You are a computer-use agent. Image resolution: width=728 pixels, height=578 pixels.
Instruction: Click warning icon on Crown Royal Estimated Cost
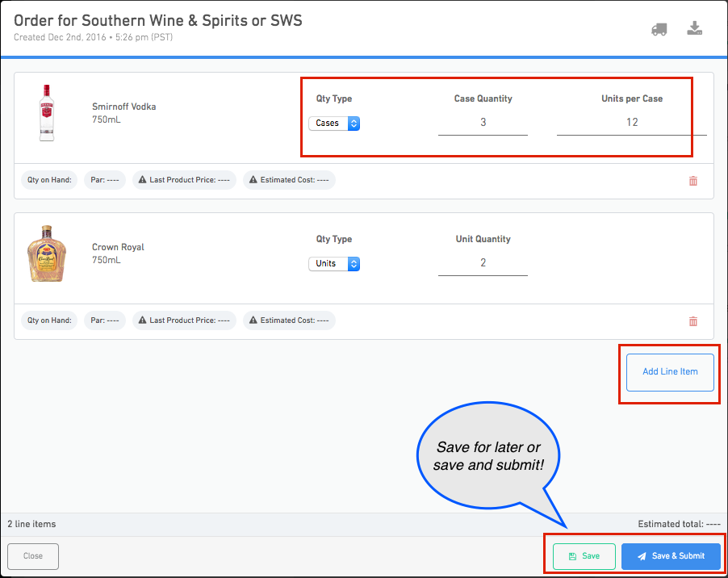pyautogui.click(x=253, y=320)
